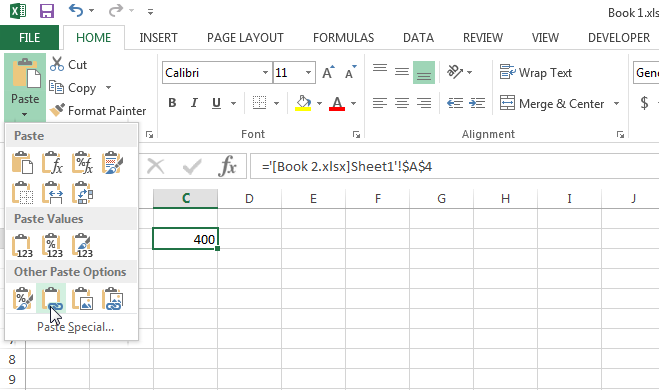Switch to the FORMULAS ribbon tab
The width and height of the screenshot is (659, 390).
point(343,38)
